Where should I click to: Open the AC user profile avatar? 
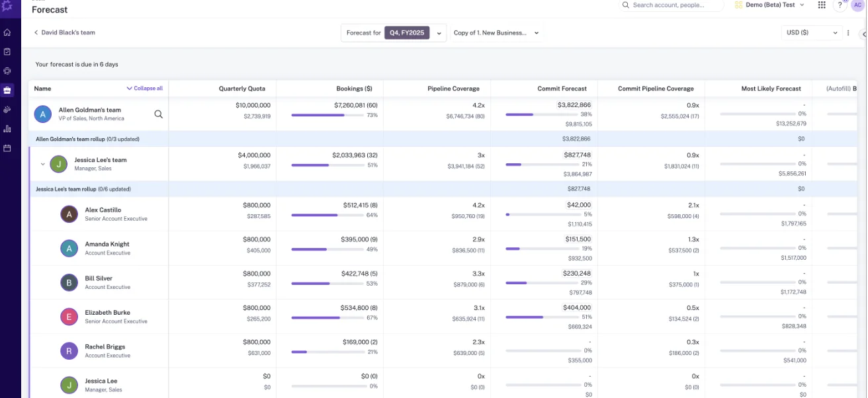click(857, 5)
